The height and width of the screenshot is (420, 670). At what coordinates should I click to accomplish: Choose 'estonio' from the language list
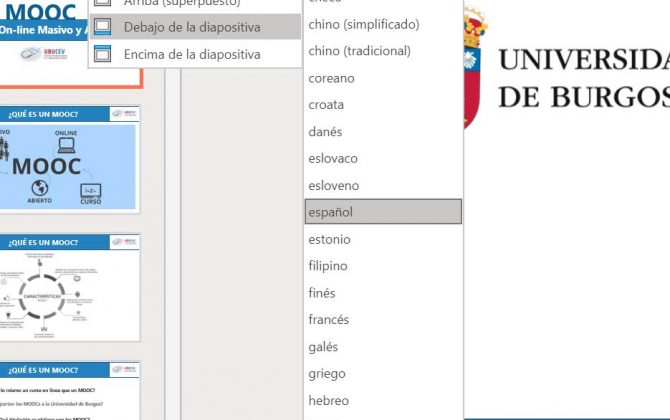[x=383, y=239]
